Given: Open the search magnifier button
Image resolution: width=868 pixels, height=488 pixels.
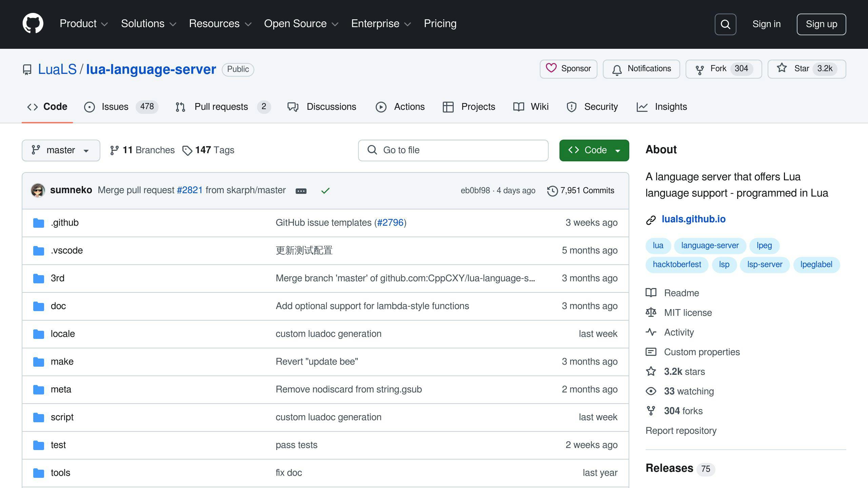Looking at the screenshot, I should 725,24.
